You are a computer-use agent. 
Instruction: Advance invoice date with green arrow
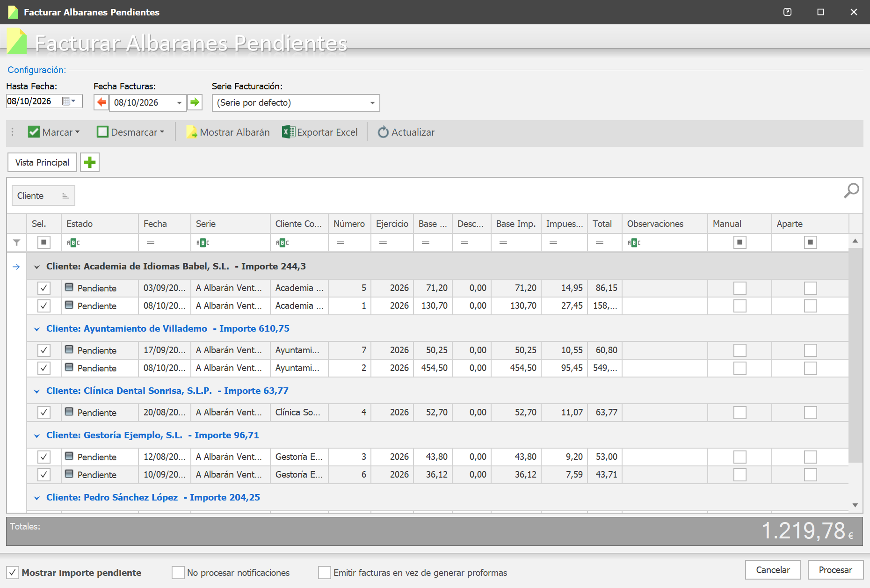click(195, 102)
